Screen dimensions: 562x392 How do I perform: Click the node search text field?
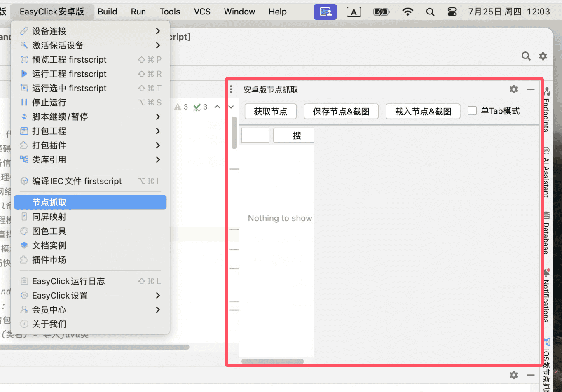coord(255,135)
